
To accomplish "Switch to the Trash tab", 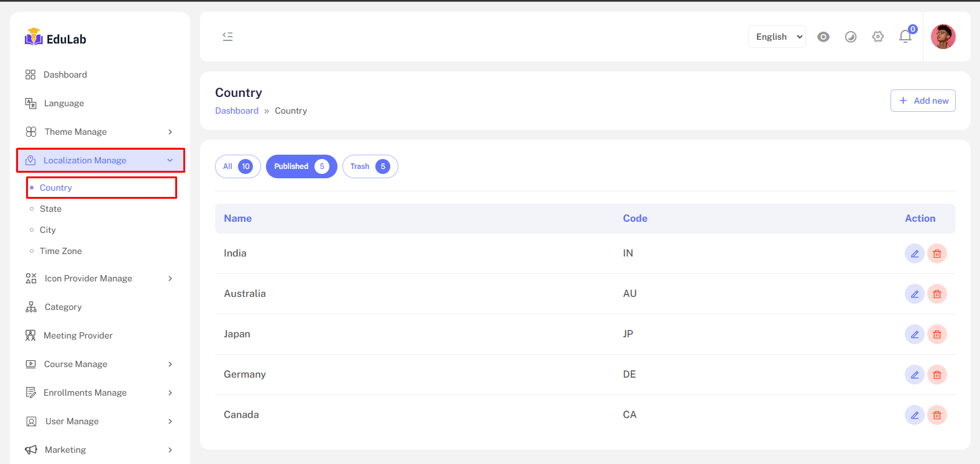I will (370, 166).
